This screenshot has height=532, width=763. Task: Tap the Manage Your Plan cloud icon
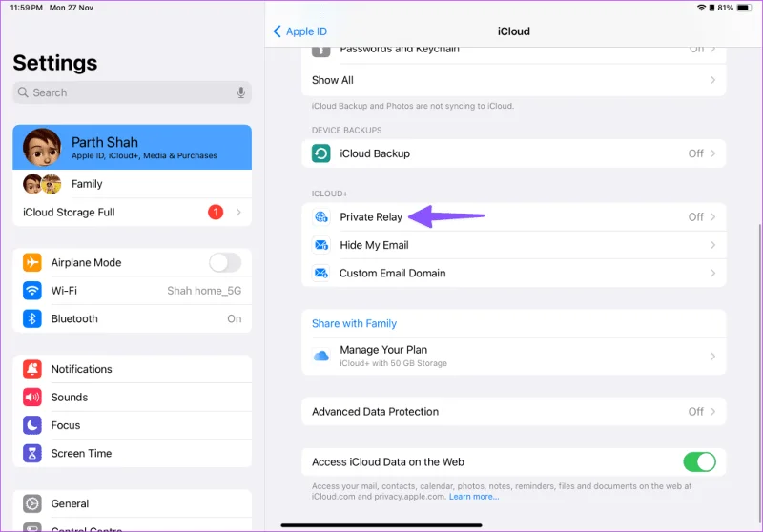click(x=321, y=357)
